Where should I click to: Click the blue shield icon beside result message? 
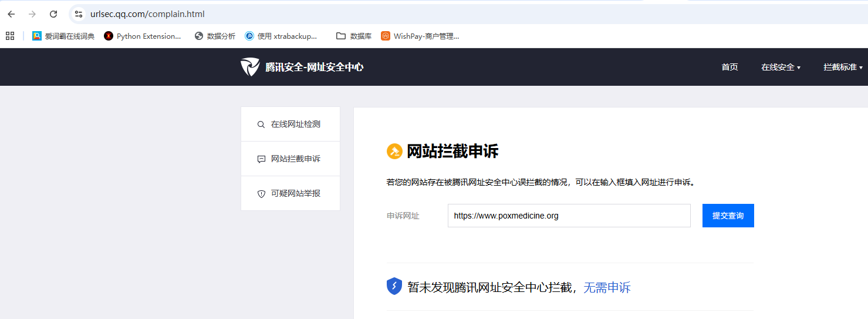[x=394, y=286]
